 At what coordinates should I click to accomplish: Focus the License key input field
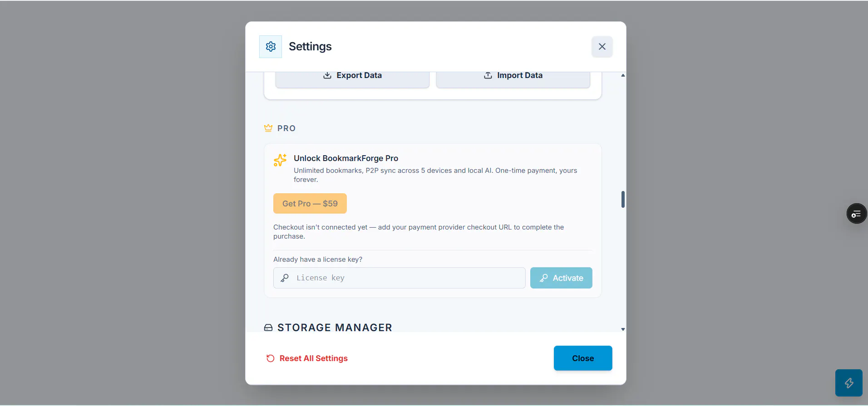click(399, 278)
